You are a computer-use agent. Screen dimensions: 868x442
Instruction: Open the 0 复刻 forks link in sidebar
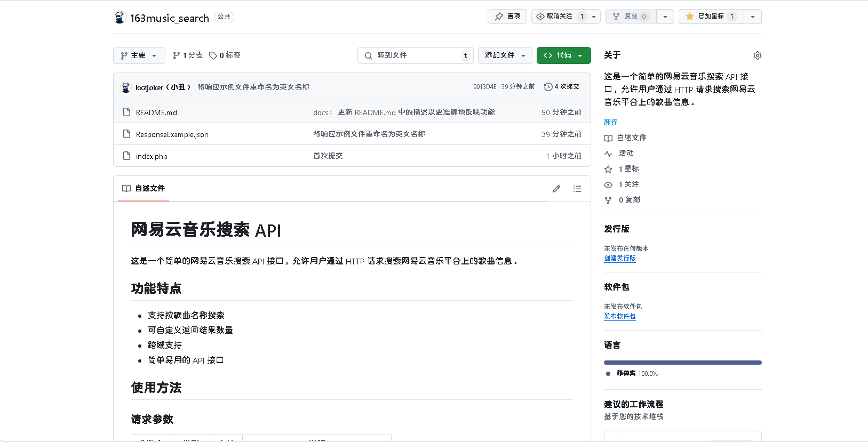click(x=622, y=199)
